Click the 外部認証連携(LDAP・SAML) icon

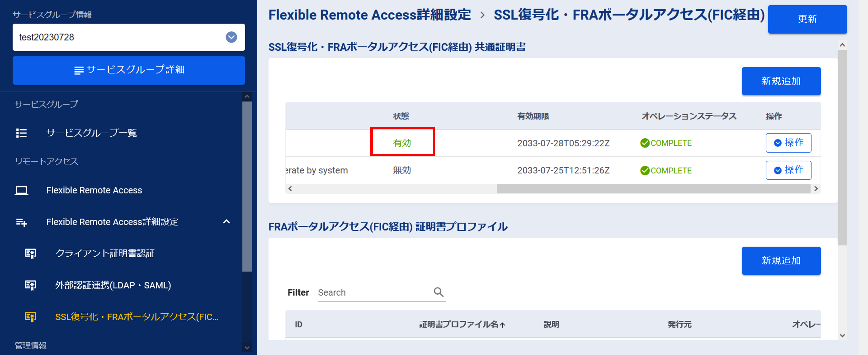(30, 285)
